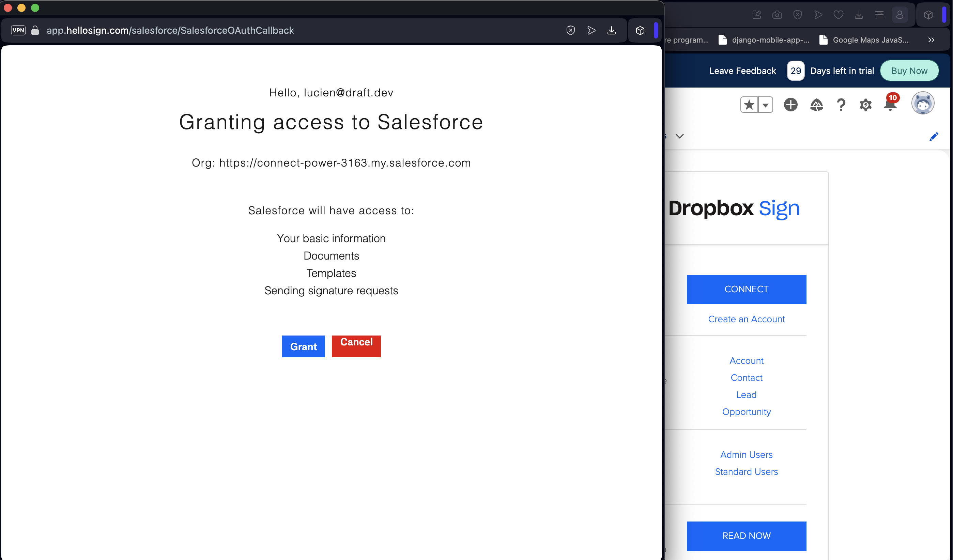Open the global actions plus icon
Image resolution: width=953 pixels, height=560 pixels.
pos(790,104)
